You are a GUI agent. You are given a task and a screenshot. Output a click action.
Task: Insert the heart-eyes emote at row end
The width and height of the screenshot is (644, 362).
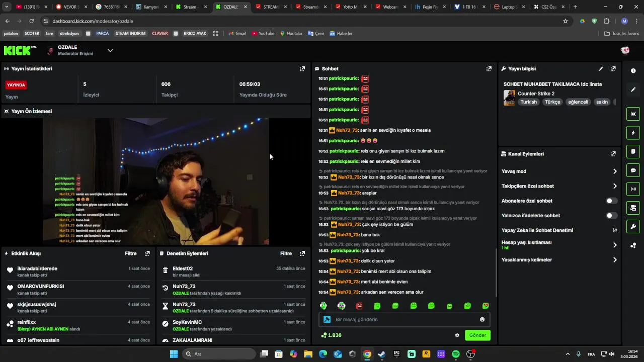486,306
